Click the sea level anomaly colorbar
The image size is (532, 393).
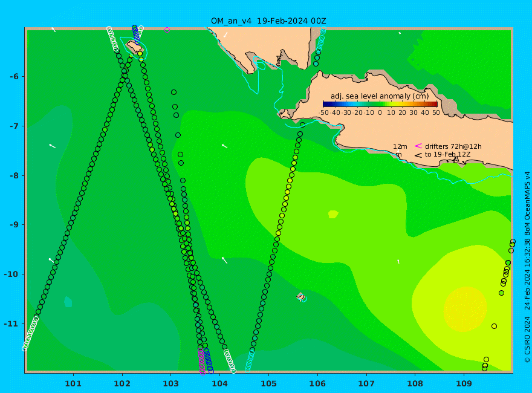380,104
